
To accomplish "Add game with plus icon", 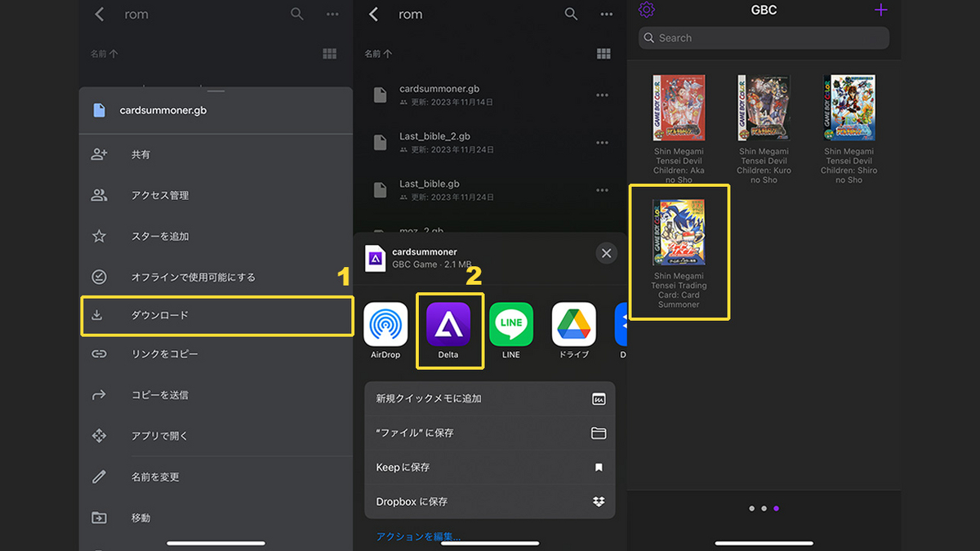I will [x=880, y=10].
